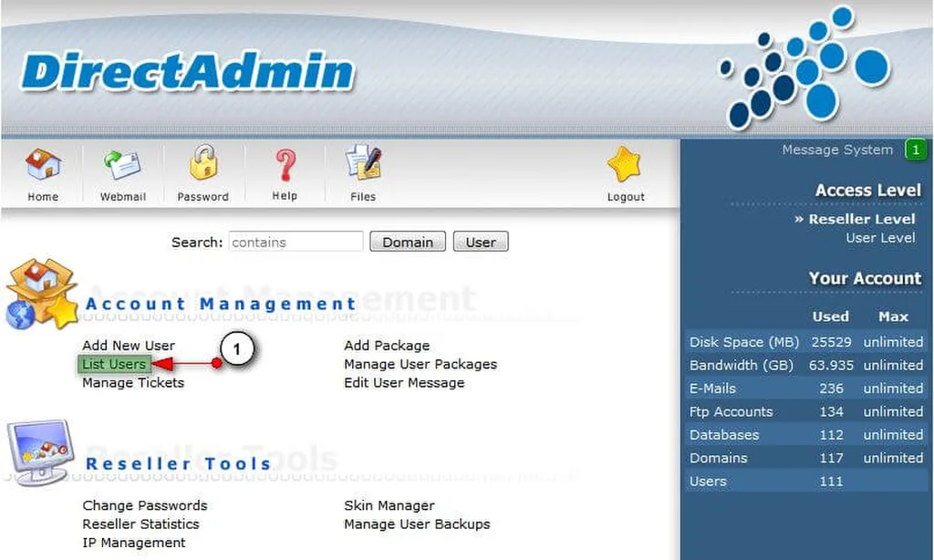Open Manage User Packages
934x560 pixels.
click(420, 364)
